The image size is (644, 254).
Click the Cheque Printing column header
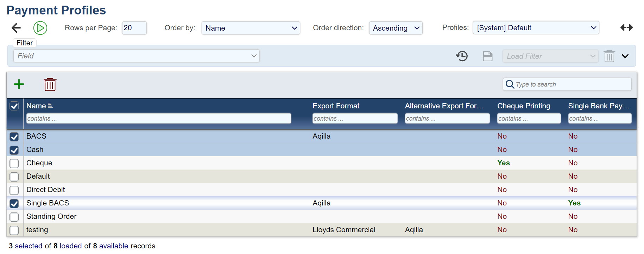point(523,106)
